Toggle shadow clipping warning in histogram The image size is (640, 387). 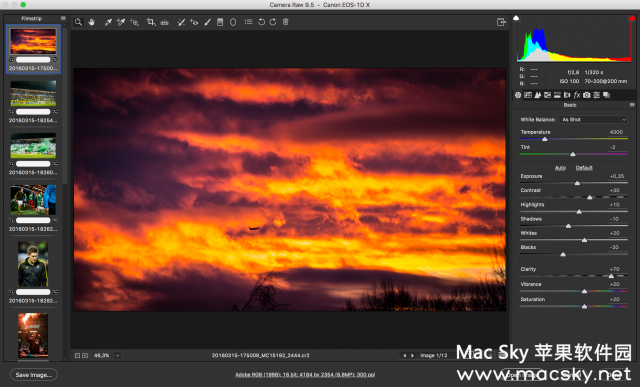click(516, 18)
